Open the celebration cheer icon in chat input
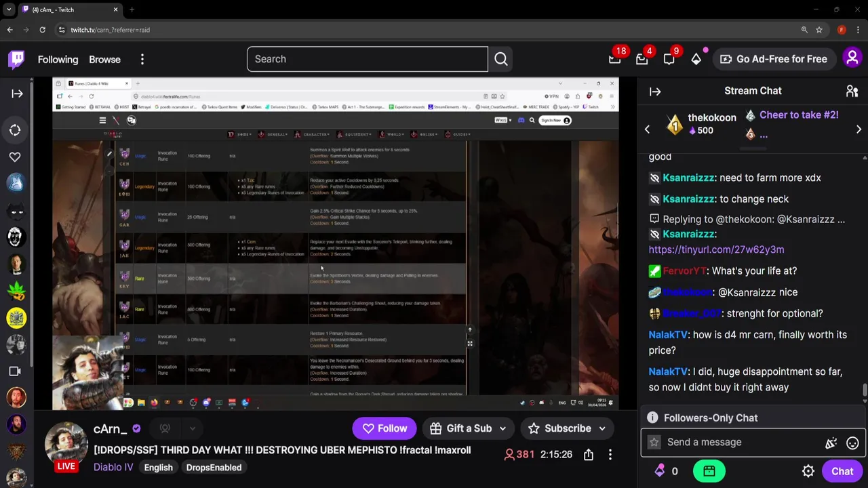This screenshot has height=488, width=868. coord(831,443)
